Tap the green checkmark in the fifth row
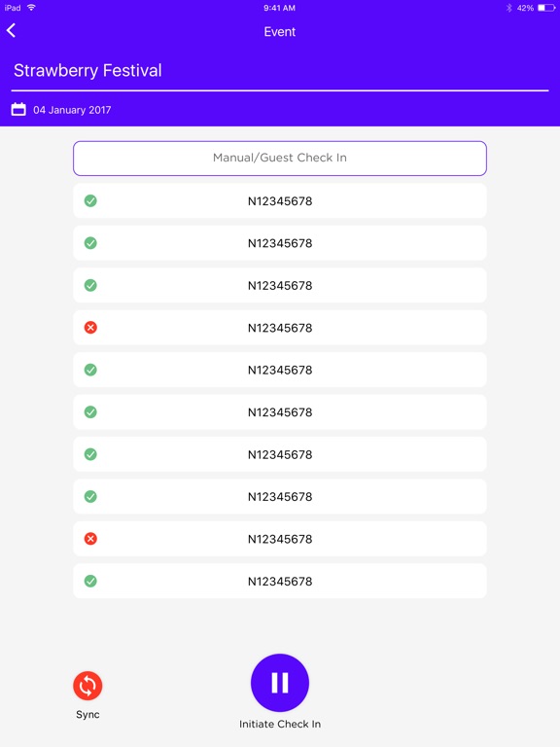The width and height of the screenshot is (560, 747). tap(90, 370)
